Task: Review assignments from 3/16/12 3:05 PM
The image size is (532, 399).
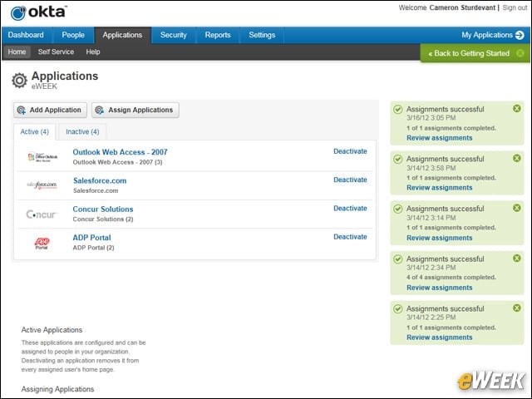Action: pyautogui.click(x=440, y=138)
